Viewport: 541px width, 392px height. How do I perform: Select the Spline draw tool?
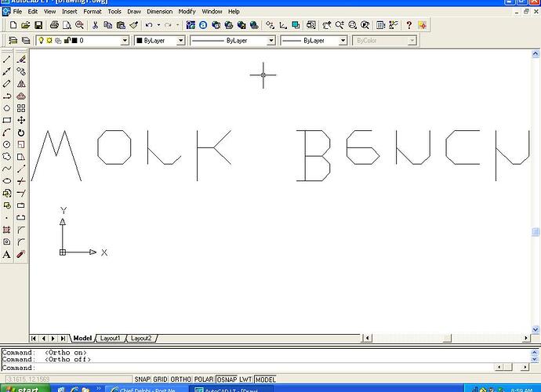(6, 169)
